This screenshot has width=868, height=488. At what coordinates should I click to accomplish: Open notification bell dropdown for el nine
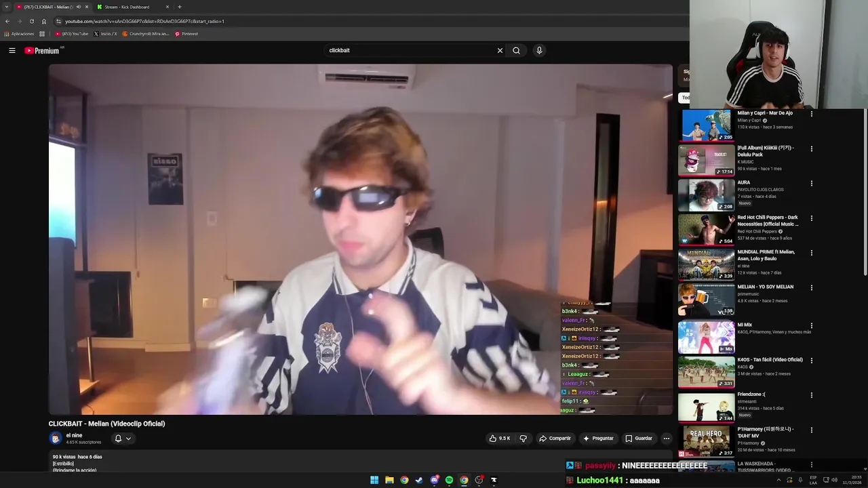point(123,439)
